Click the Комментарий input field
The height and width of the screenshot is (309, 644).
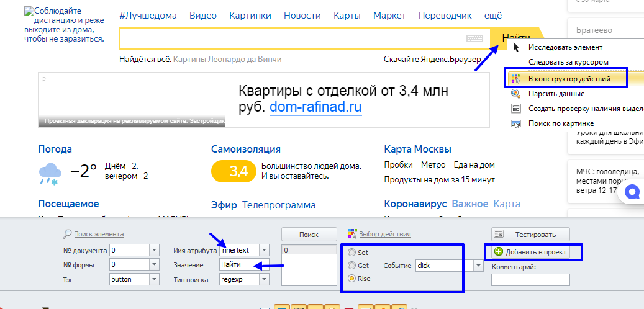(530, 279)
